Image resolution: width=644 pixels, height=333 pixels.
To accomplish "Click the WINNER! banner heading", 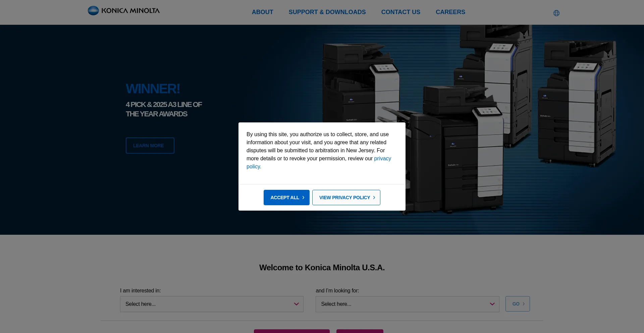I will 153,89.
